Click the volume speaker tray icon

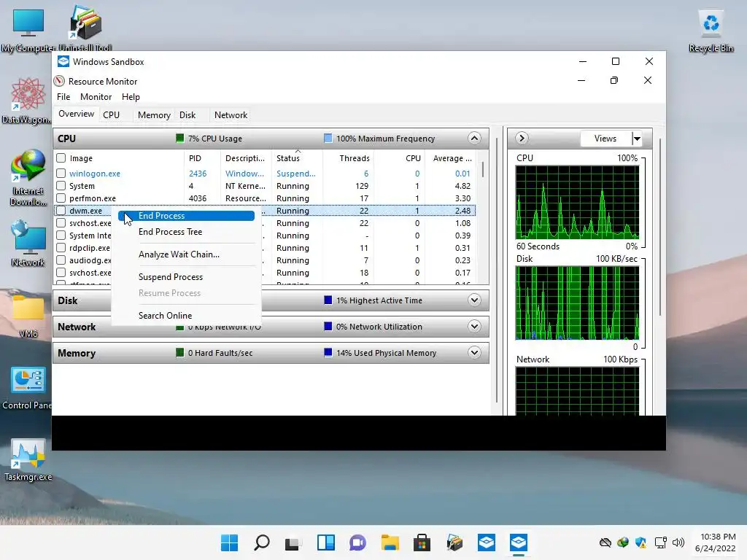click(x=678, y=542)
